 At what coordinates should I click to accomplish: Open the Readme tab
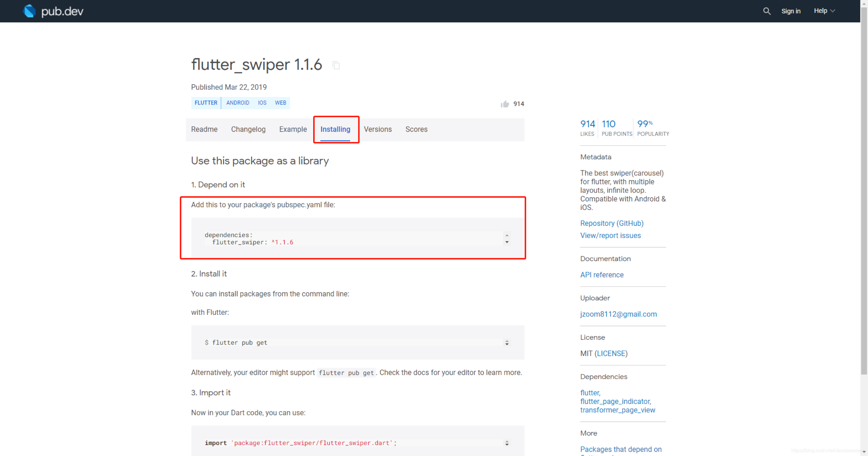click(x=204, y=129)
